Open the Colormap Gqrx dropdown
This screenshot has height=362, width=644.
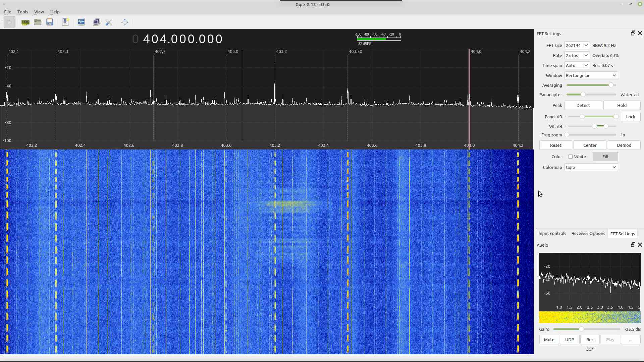591,167
